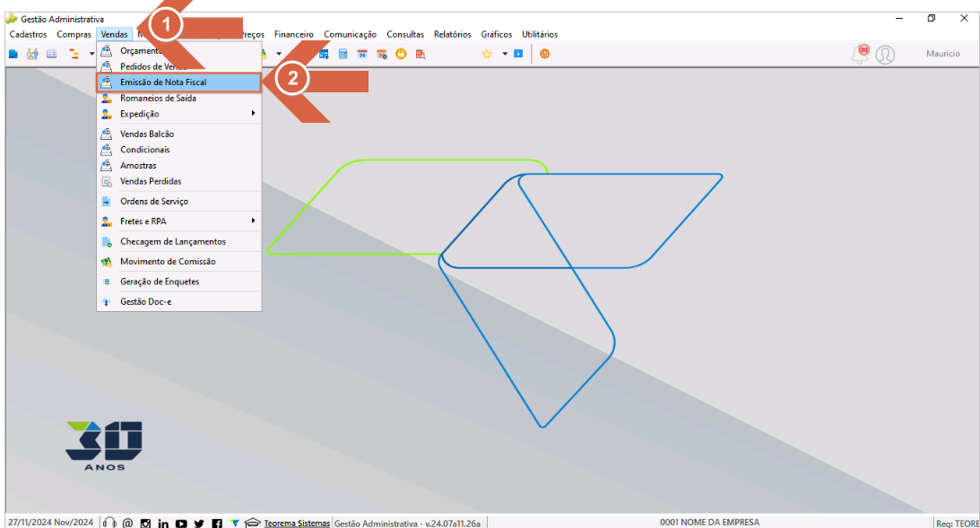Viewport: 980px width, 528px height.
Task: Click the icon beside Ordens de Serviço
Action: 107,201
